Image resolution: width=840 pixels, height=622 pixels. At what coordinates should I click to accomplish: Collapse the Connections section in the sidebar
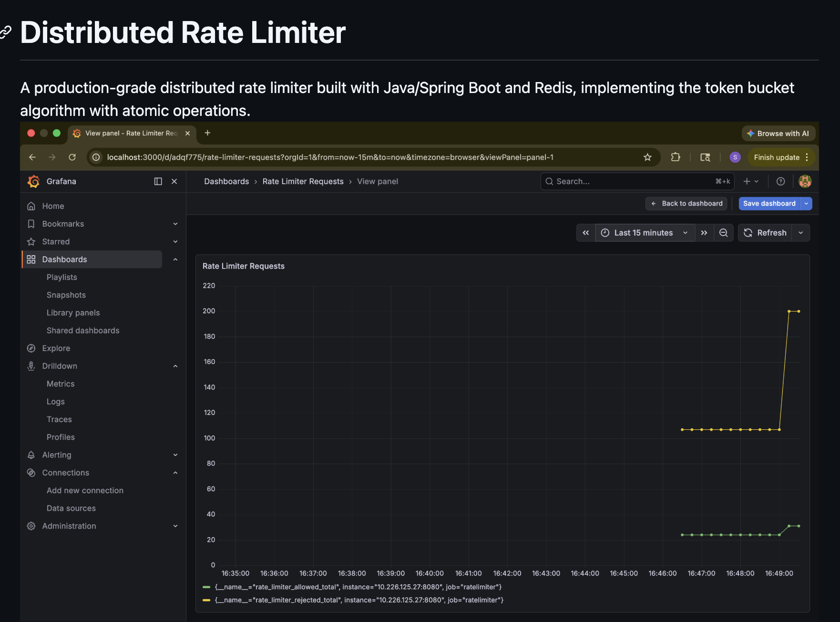click(x=176, y=472)
